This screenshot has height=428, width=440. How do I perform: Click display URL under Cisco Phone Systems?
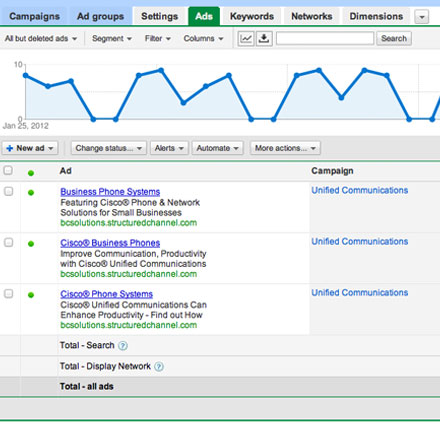click(x=129, y=325)
